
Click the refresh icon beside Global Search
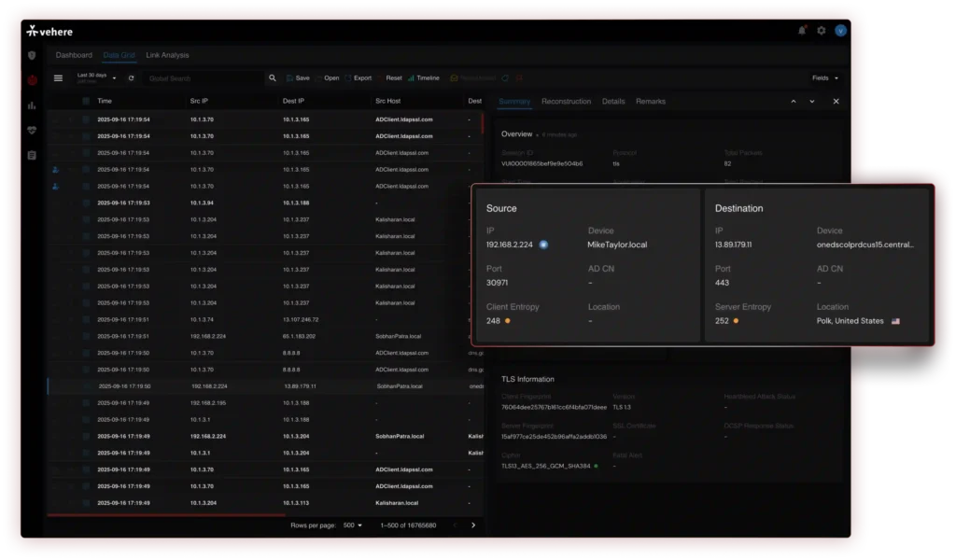point(133,78)
